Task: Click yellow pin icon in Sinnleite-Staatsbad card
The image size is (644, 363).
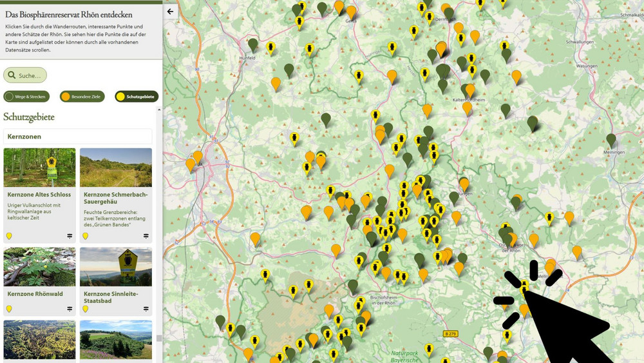Action: 85,309
